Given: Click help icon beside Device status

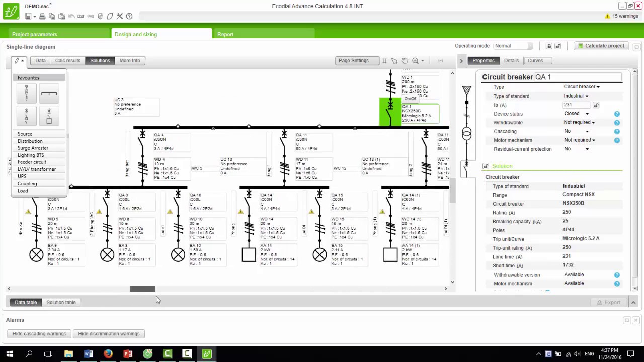Looking at the screenshot, I should click(x=617, y=114).
